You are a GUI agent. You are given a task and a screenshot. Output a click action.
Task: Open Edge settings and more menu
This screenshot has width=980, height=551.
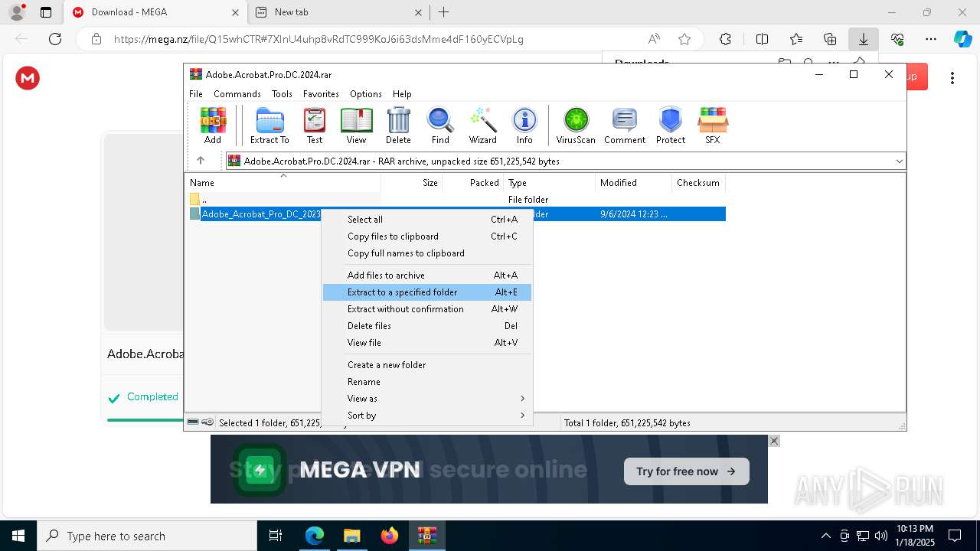931,39
